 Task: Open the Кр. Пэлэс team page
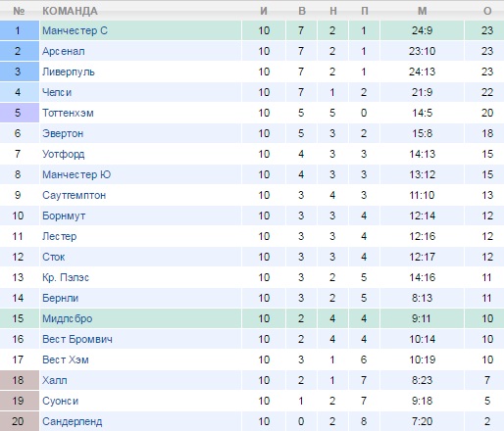click(66, 277)
